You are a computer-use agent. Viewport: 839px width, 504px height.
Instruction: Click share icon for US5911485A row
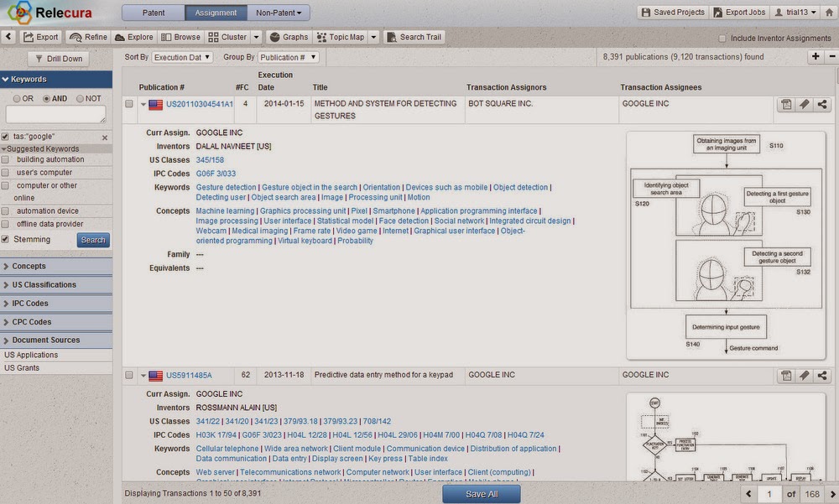click(x=822, y=377)
